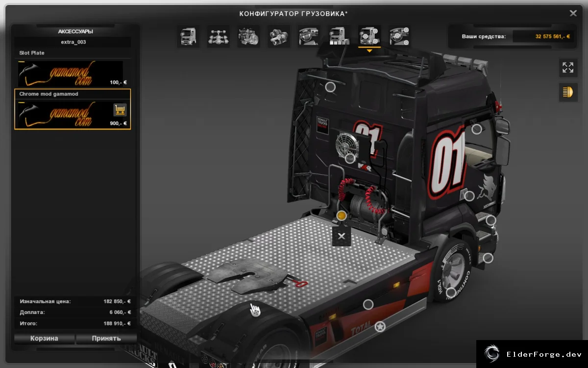
Task: Open the interior steering wheel tab
Action: coord(309,37)
